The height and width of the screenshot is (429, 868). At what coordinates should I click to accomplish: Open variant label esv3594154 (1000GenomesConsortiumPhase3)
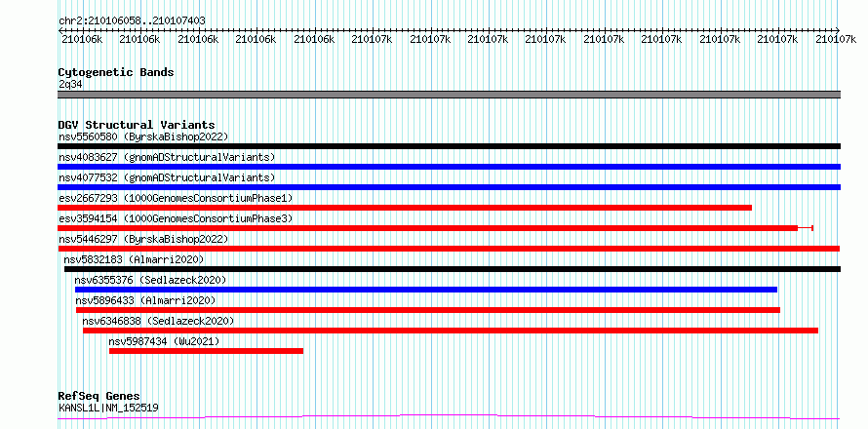point(176,218)
